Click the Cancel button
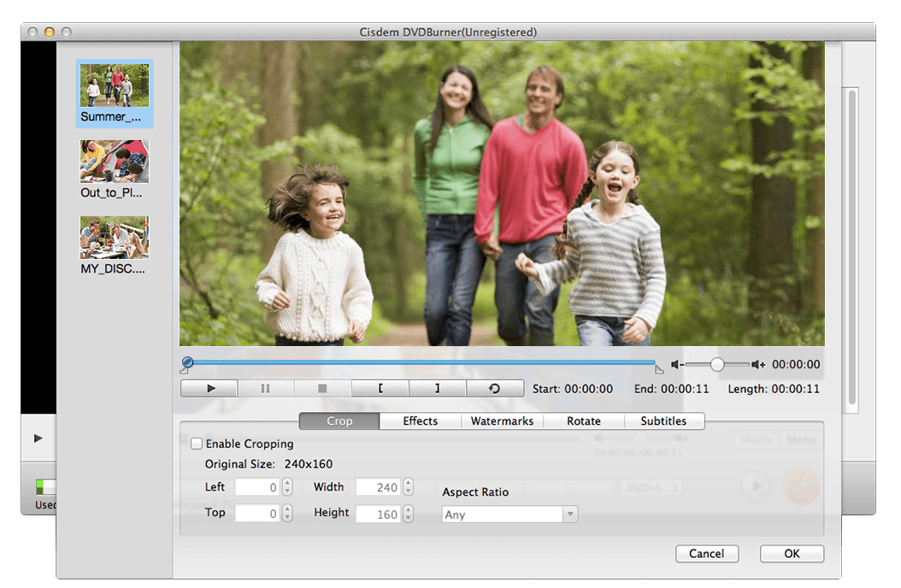901x588 pixels. point(707,554)
